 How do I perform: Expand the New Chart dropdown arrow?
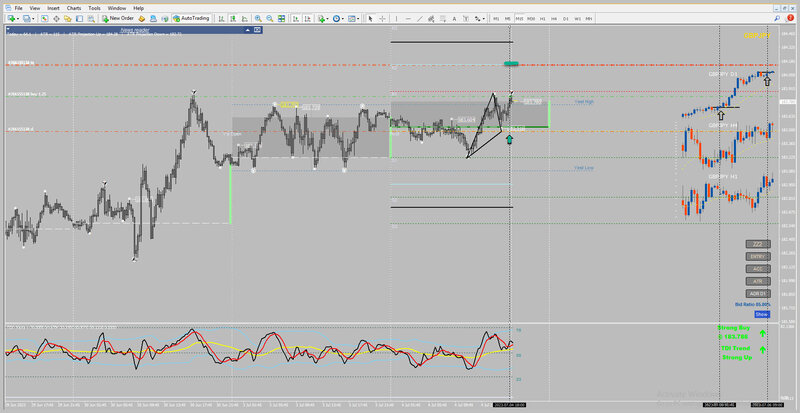pos(18,18)
